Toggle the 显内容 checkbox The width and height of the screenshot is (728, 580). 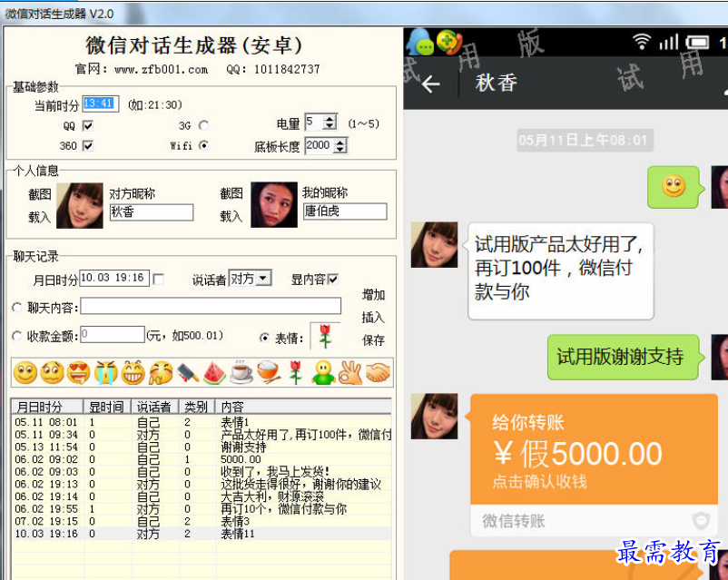(332, 279)
